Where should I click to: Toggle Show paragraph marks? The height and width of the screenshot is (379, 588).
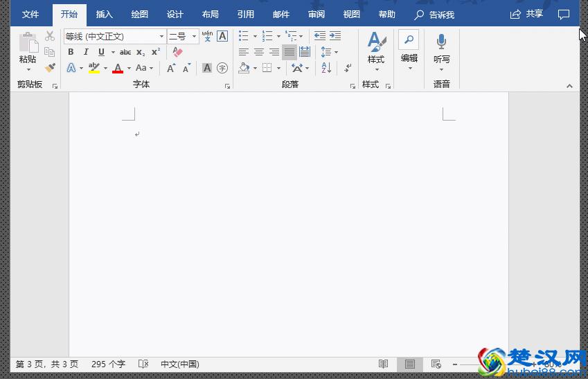coord(348,68)
